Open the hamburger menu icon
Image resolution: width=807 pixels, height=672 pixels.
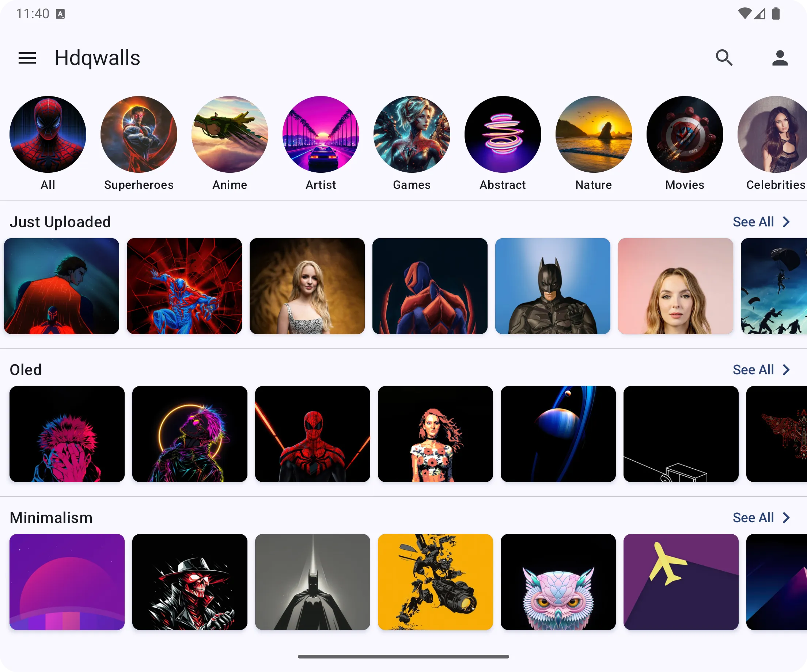(x=27, y=58)
